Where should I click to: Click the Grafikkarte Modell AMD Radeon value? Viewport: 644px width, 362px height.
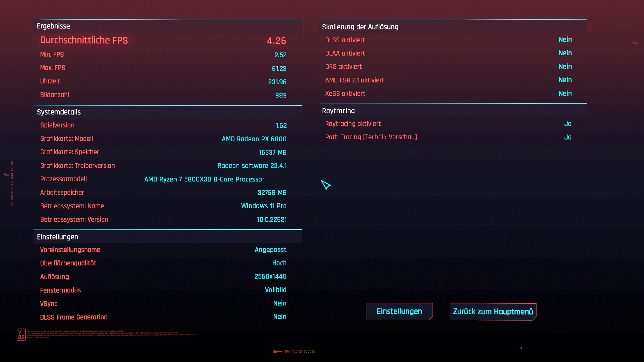coord(254,139)
